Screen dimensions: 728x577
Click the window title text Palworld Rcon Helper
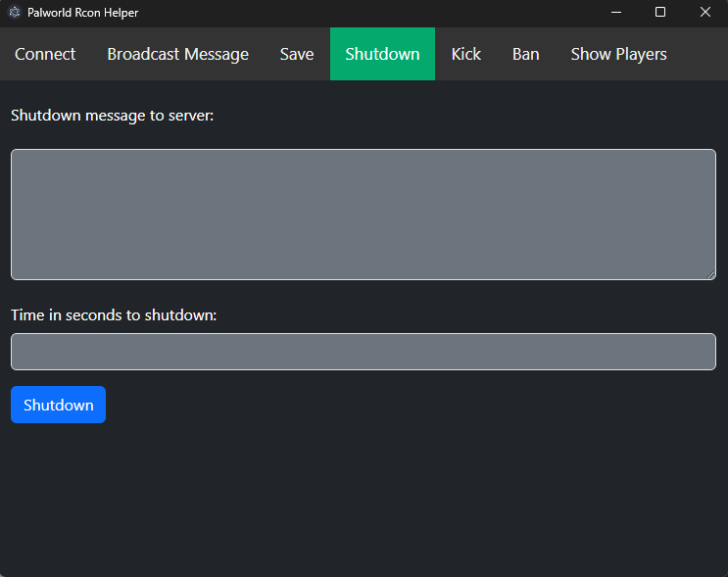coord(82,13)
